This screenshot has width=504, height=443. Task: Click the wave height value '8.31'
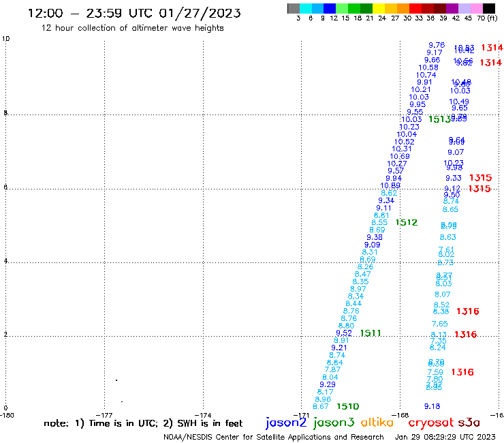point(370,252)
